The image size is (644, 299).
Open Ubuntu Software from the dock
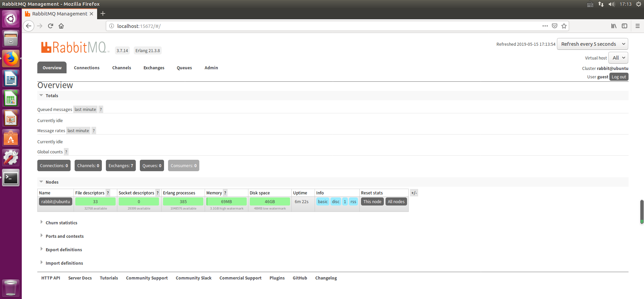[11, 138]
